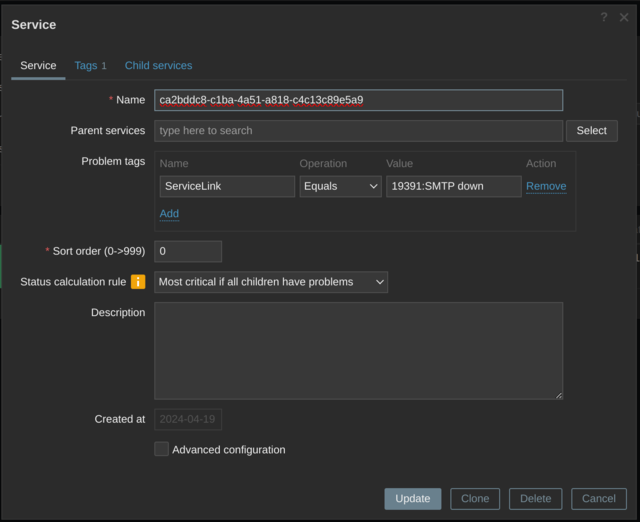Click the Sort order input field
Screen dimensions: 640x522
[x=188, y=251]
